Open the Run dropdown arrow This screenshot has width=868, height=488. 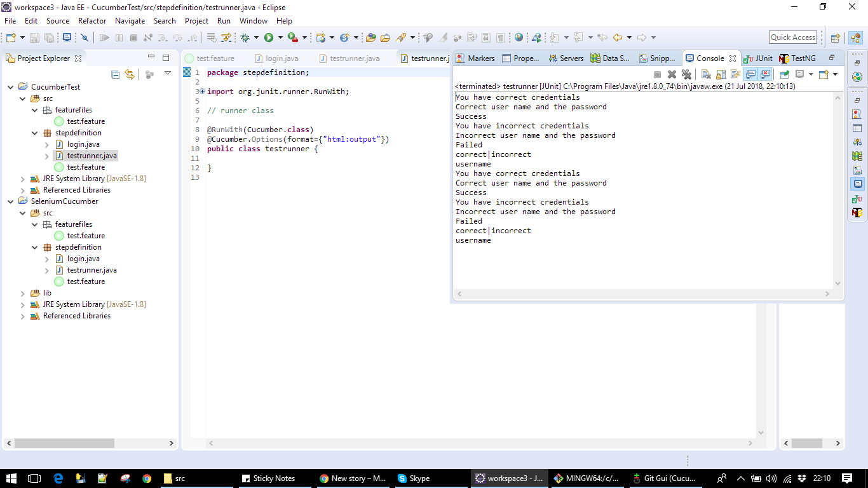pos(280,37)
